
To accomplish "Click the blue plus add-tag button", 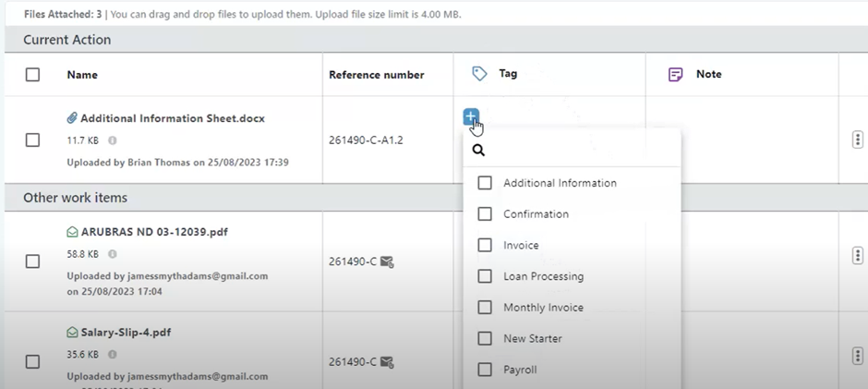I will tap(471, 117).
